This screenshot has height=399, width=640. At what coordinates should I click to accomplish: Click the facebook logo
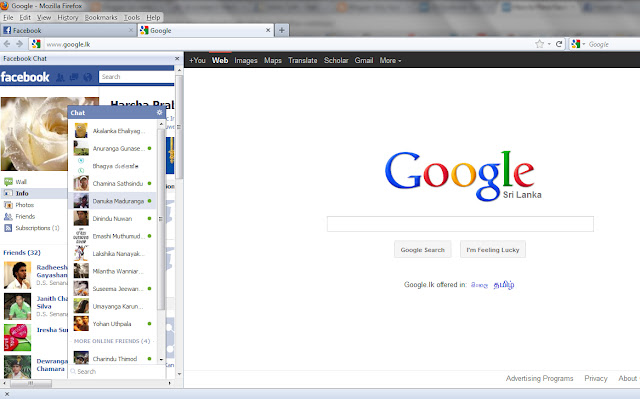pyautogui.click(x=25, y=77)
